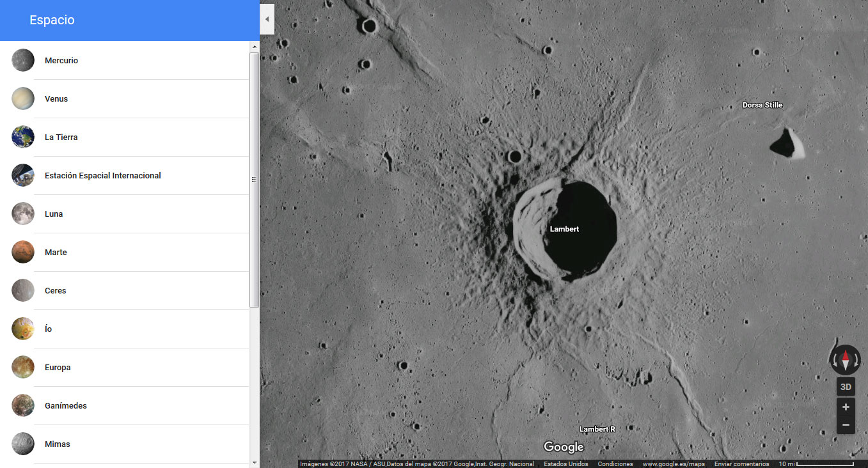
Task: Click the Ganímedes thumbnail image
Action: [x=23, y=405]
